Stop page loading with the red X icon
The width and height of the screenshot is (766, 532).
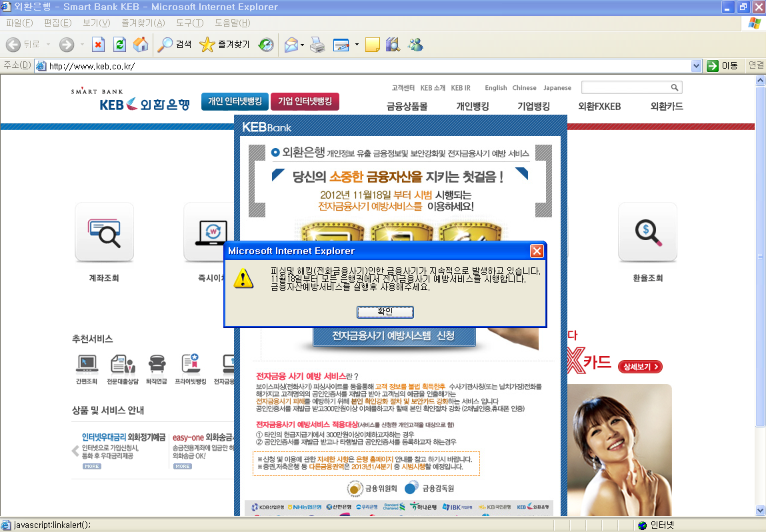click(x=98, y=45)
